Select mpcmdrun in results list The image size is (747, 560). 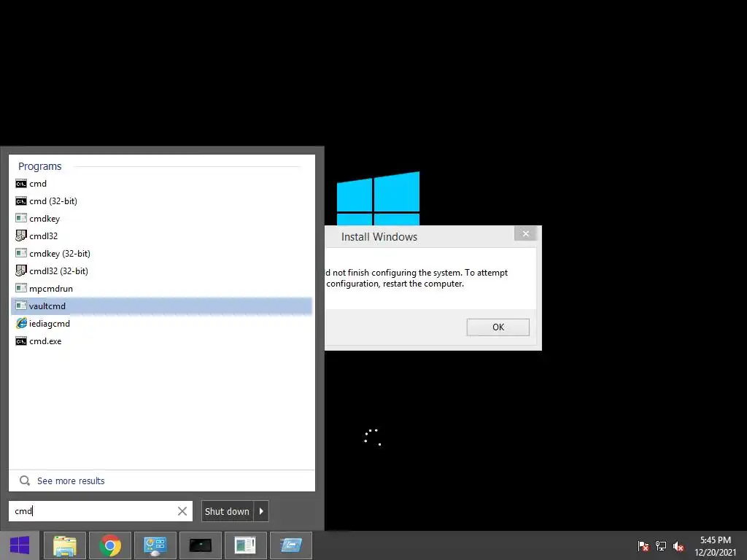click(161, 289)
